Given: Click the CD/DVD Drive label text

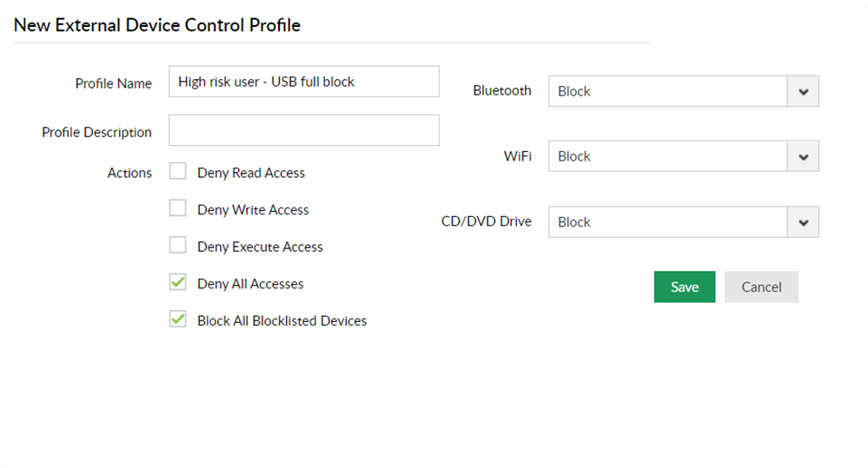Looking at the screenshot, I should (x=487, y=221).
